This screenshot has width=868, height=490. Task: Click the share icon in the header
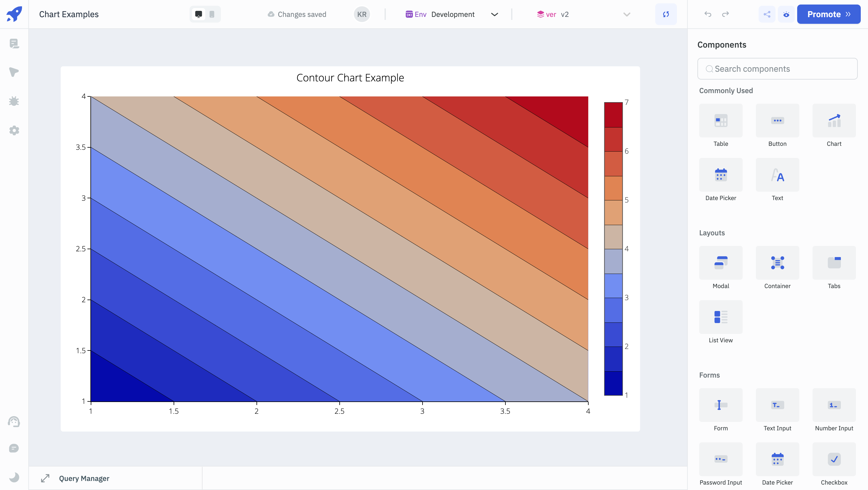767,14
